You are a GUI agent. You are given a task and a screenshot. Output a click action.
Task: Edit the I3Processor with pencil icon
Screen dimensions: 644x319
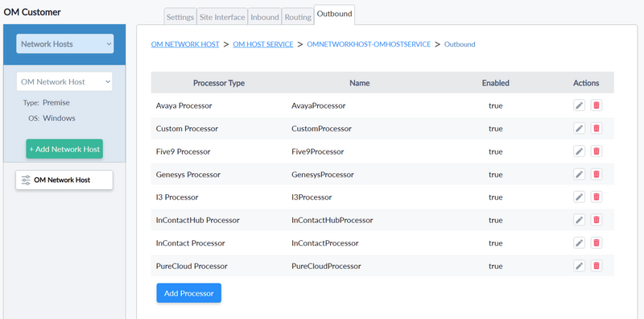pyautogui.click(x=579, y=197)
